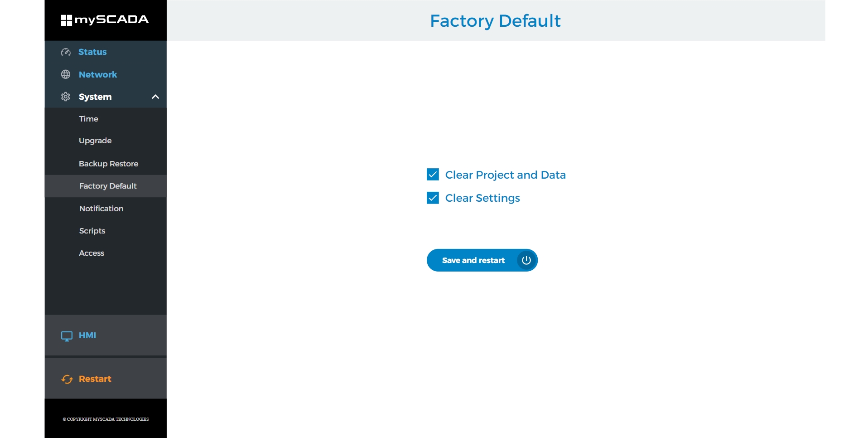Uncheck Clear Settings checkbox
Image resolution: width=868 pixels, height=438 pixels.
click(x=433, y=198)
